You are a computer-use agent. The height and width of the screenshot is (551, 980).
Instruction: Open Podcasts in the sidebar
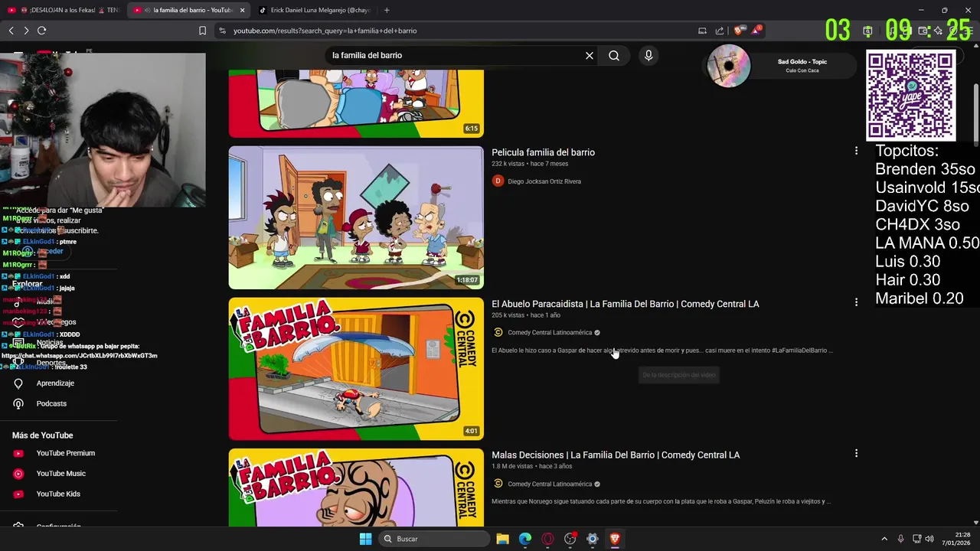click(51, 403)
